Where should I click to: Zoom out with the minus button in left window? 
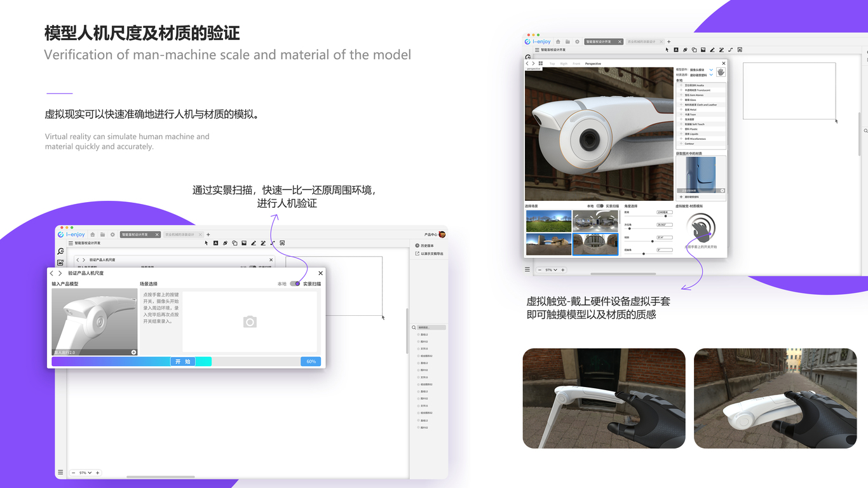click(x=74, y=473)
